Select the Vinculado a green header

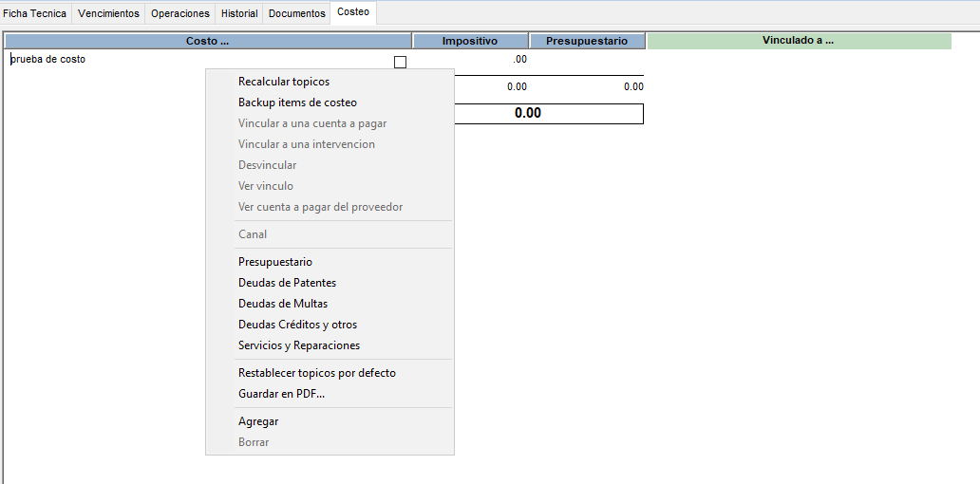pos(798,41)
